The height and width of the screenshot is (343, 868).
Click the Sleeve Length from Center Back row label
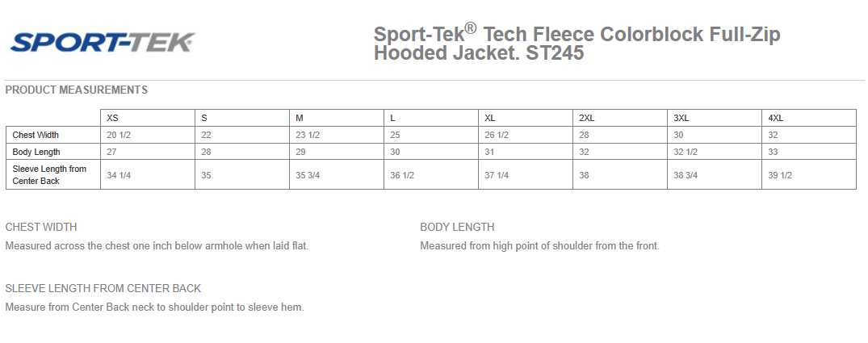click(x=49, y=174)
